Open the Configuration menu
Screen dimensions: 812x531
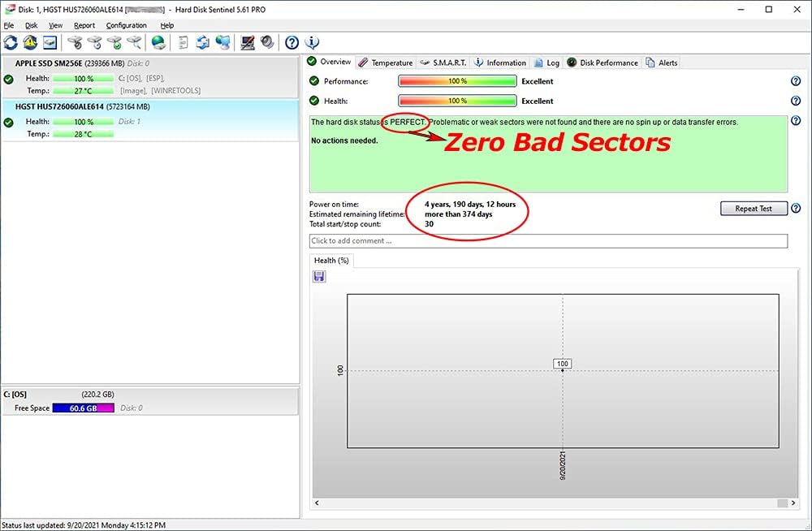[x=127, y=25]
